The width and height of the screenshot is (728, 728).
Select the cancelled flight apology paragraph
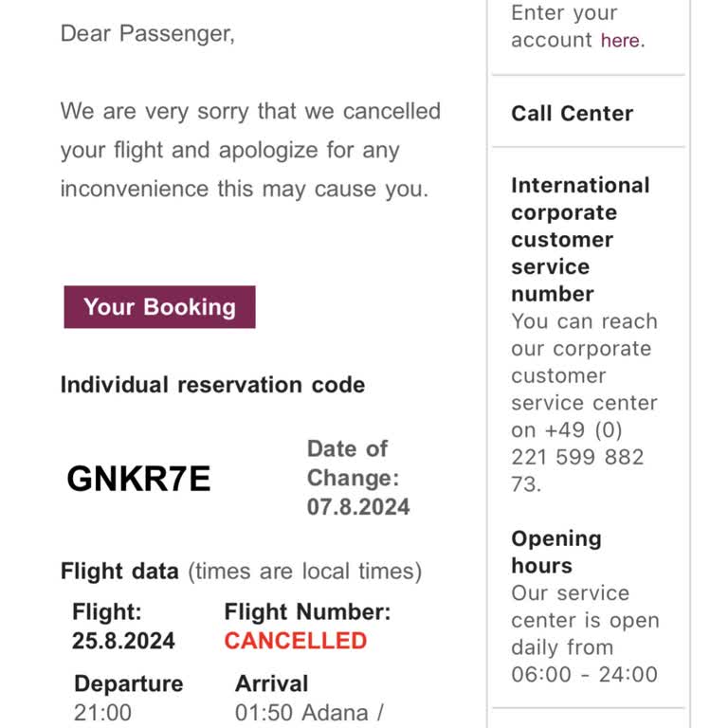tap(250, 150)
